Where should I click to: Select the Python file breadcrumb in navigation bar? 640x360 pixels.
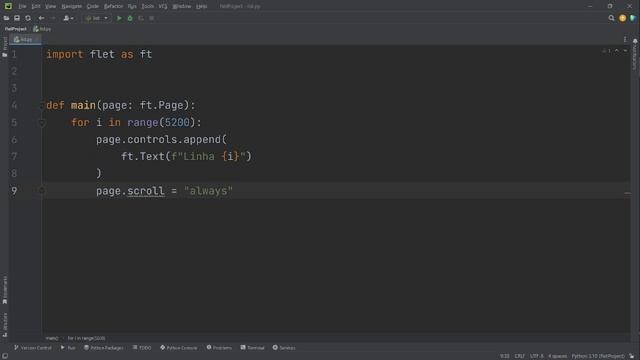[x=42, y=29]
